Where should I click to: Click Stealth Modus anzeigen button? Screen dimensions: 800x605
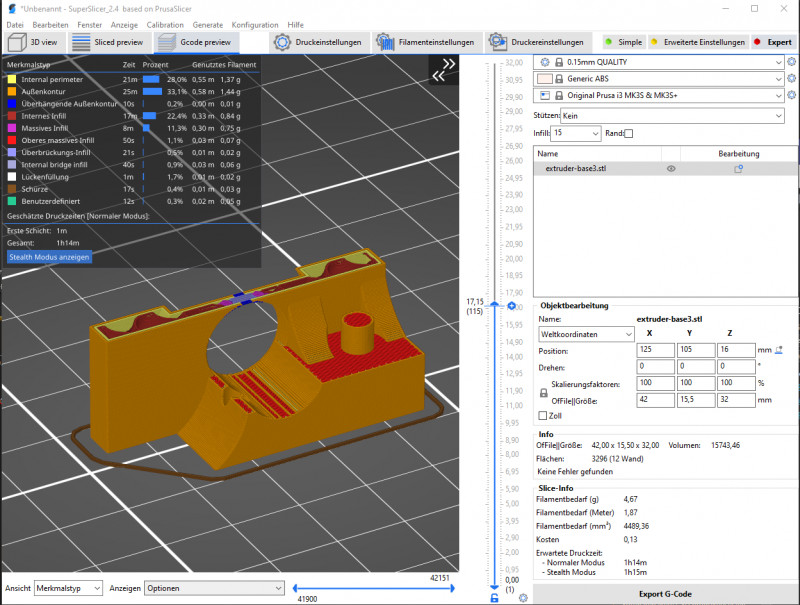point(49,257)
